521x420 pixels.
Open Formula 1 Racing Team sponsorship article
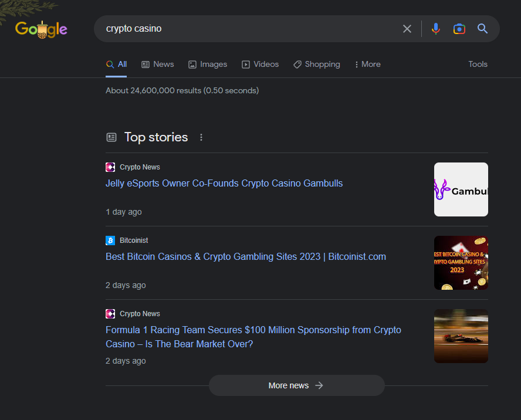[x=253, y=337]
